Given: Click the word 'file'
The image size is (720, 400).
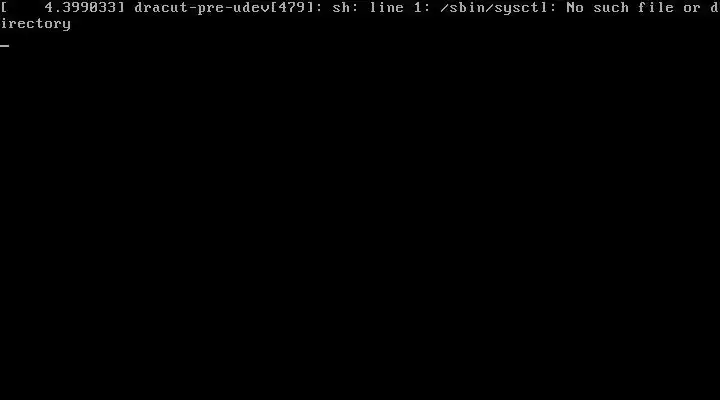Looking at the screenshot, I should [x=656, y=7].
